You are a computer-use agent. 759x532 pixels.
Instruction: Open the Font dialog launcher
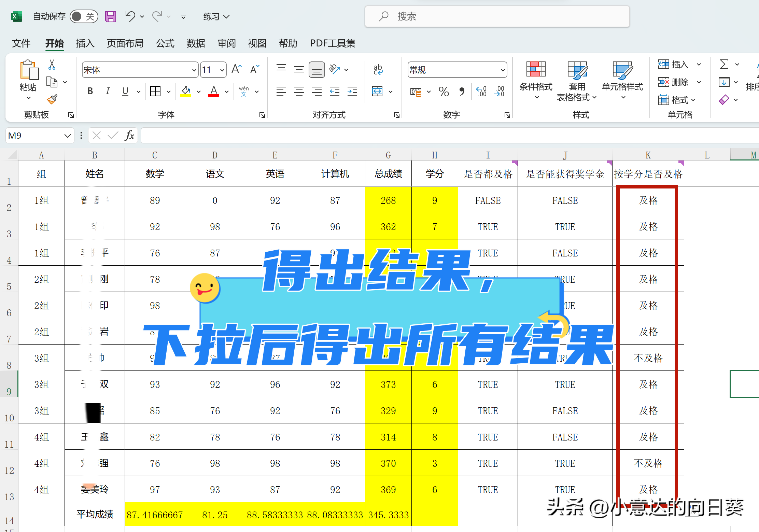pyautogui.click(x=262, y=115)
